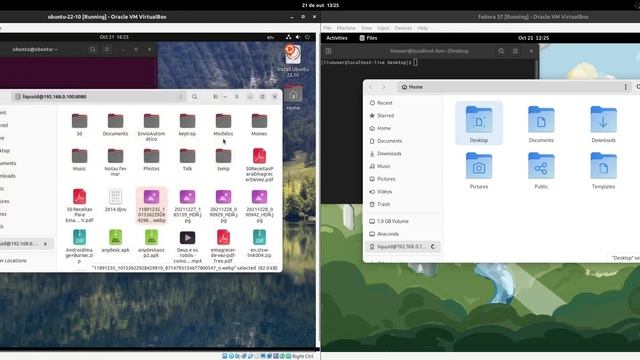Open File menu in Fedora VirtualBox window
Image resolution: width=640 pixels, height=360 pixels.
coord(327,28)
